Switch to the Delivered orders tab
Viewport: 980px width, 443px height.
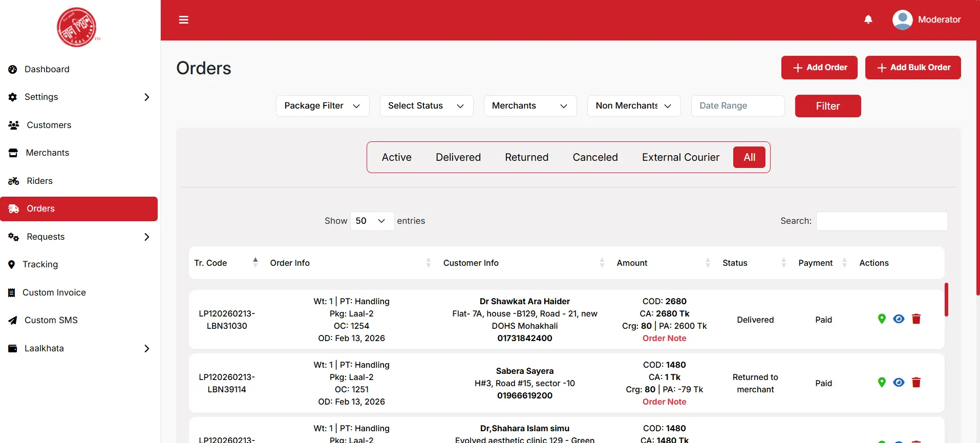point(458,157)
